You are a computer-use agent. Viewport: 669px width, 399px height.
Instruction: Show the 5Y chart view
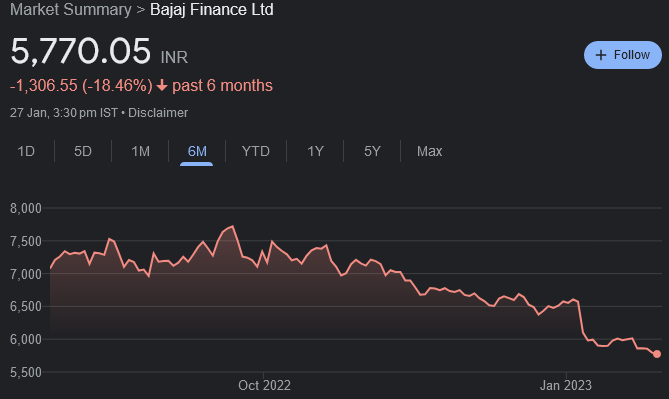[372, 151]
